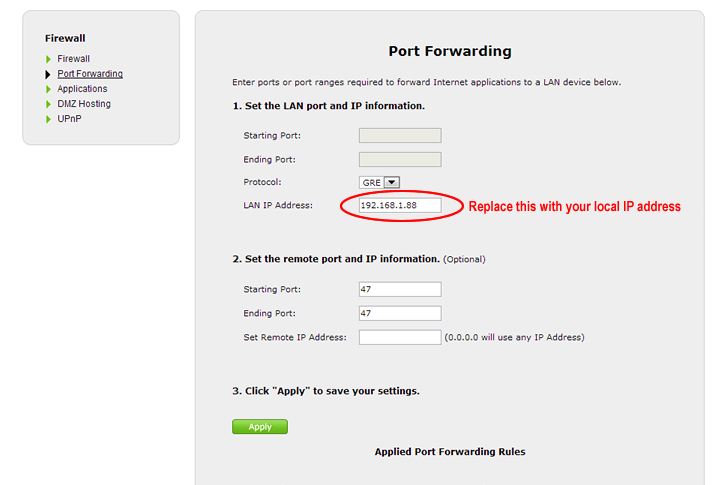Click the LAN Ending Port field

pos(400,159)
